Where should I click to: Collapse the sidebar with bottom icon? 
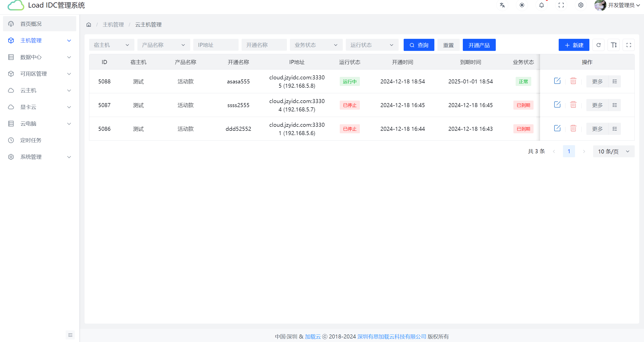click(70, 335)
